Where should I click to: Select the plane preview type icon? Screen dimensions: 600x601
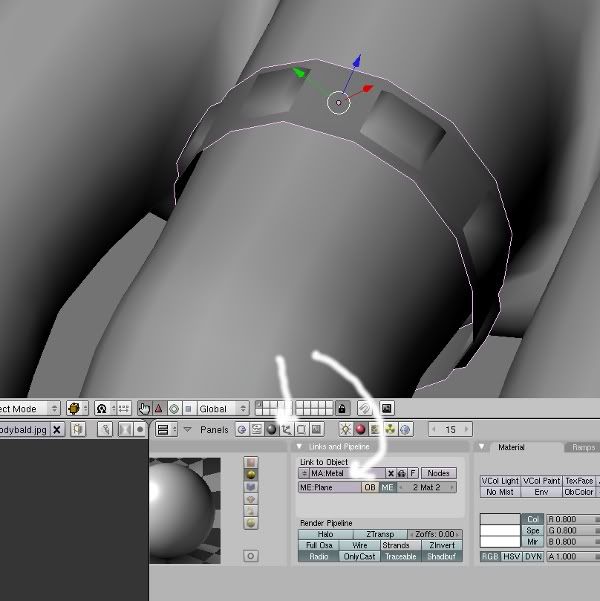251,463
